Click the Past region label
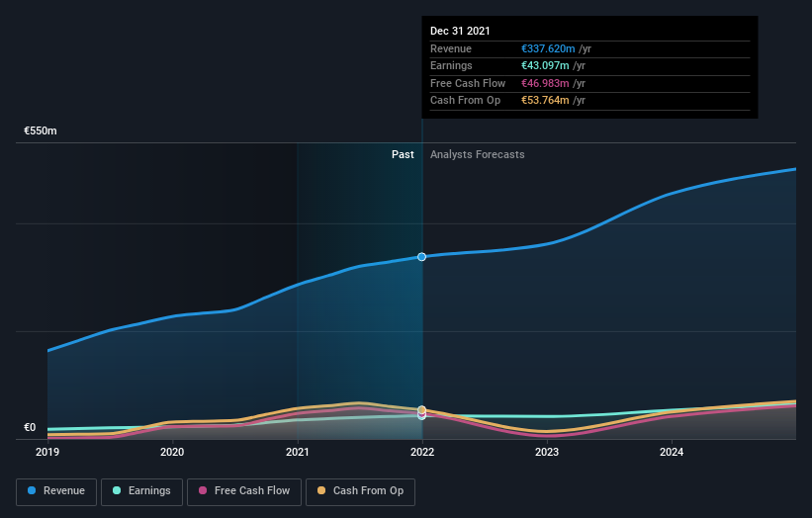 tap(403, 154)
